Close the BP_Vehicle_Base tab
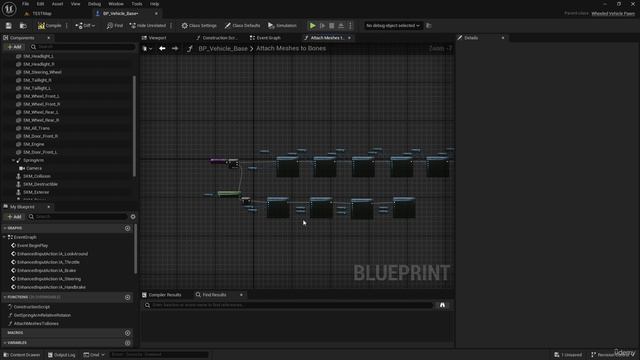 click(x=156, y=13)
